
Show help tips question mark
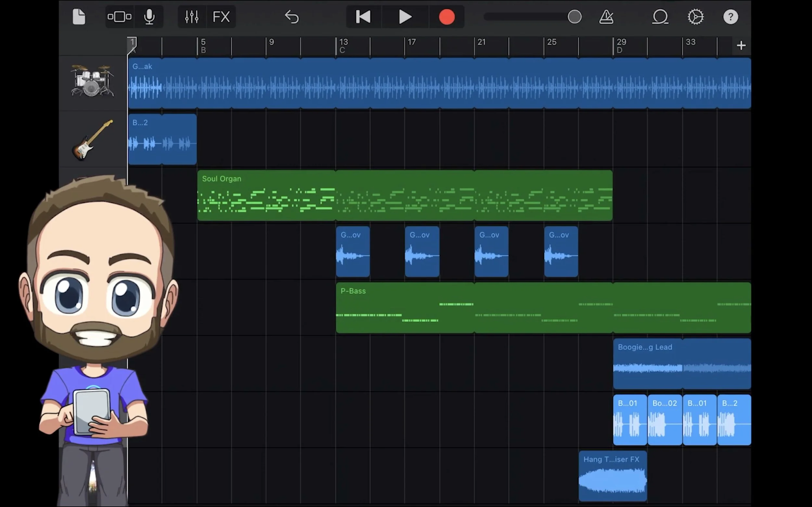tap(730, 17)
